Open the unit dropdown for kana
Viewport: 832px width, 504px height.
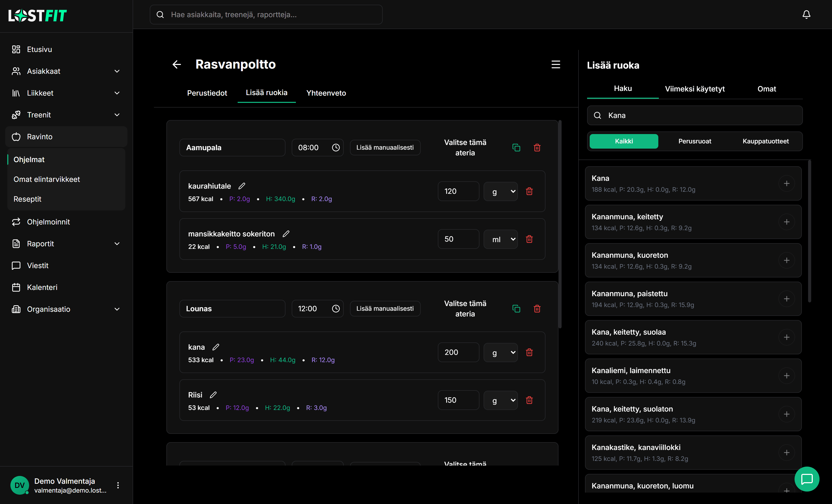[500, 353]
